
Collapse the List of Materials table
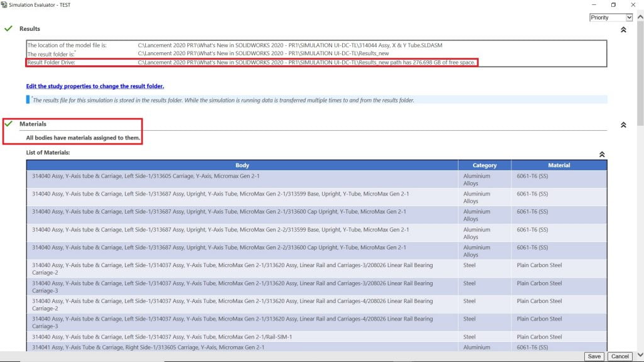(602, 155)
